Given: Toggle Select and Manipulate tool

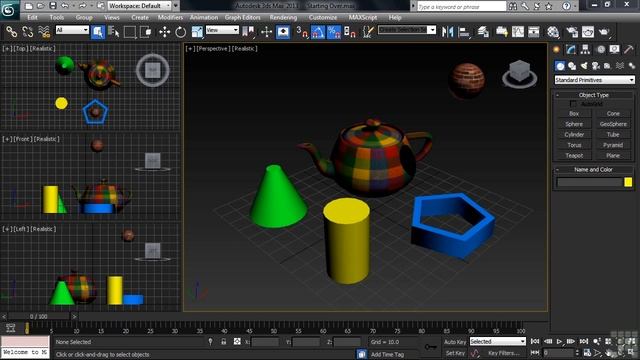Looking at the screenshot, I should (266, 31).
